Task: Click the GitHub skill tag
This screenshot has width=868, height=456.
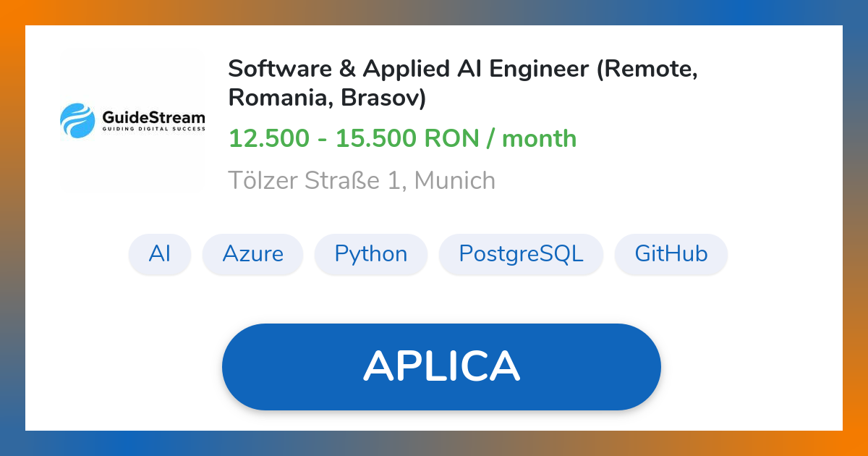Action: pos(671,253)
